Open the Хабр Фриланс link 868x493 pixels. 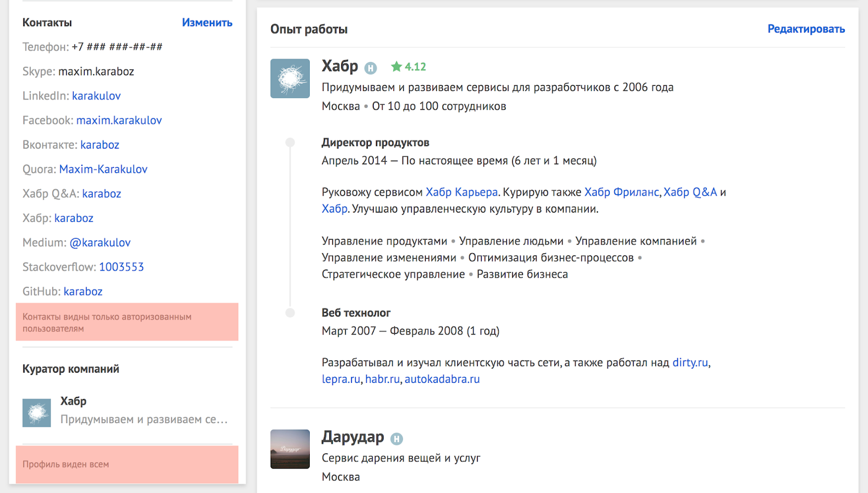click(x=622, y=192)
